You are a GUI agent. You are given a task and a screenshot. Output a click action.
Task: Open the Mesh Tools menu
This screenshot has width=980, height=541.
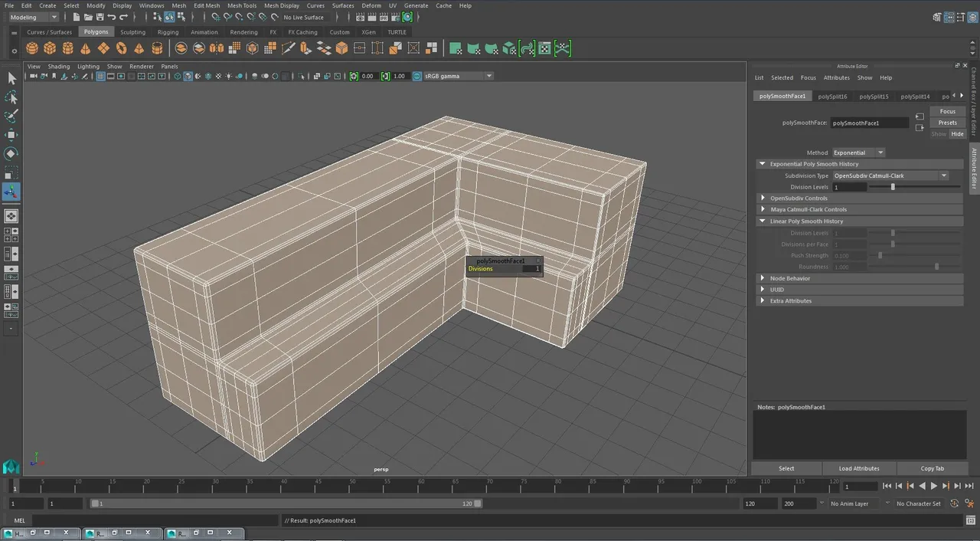click(242, 5)
